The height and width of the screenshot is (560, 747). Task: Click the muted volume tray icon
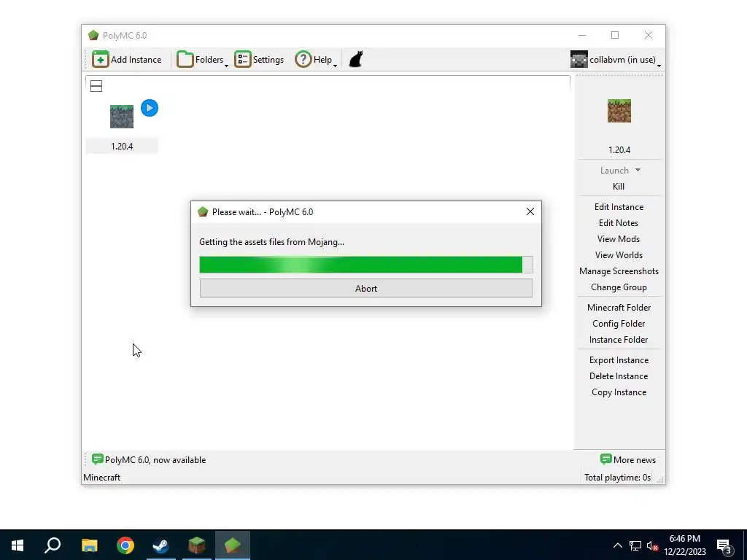652,545
